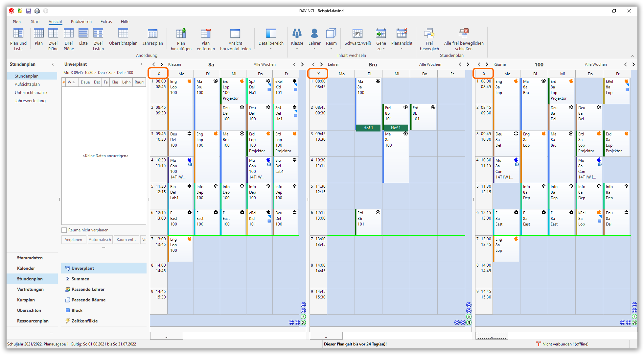644x355 pixels.
Task: Click Alle frei beweglichen schließen
Action: [464, 34]
